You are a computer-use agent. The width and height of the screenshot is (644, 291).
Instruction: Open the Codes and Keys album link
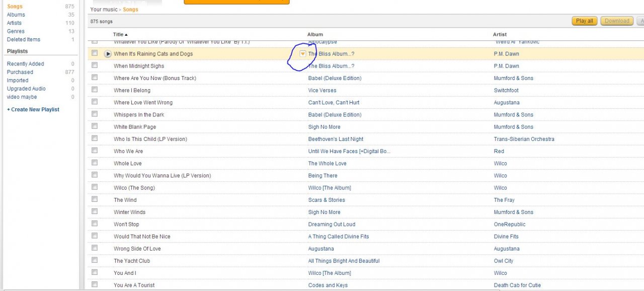click(x=328, y=285)
